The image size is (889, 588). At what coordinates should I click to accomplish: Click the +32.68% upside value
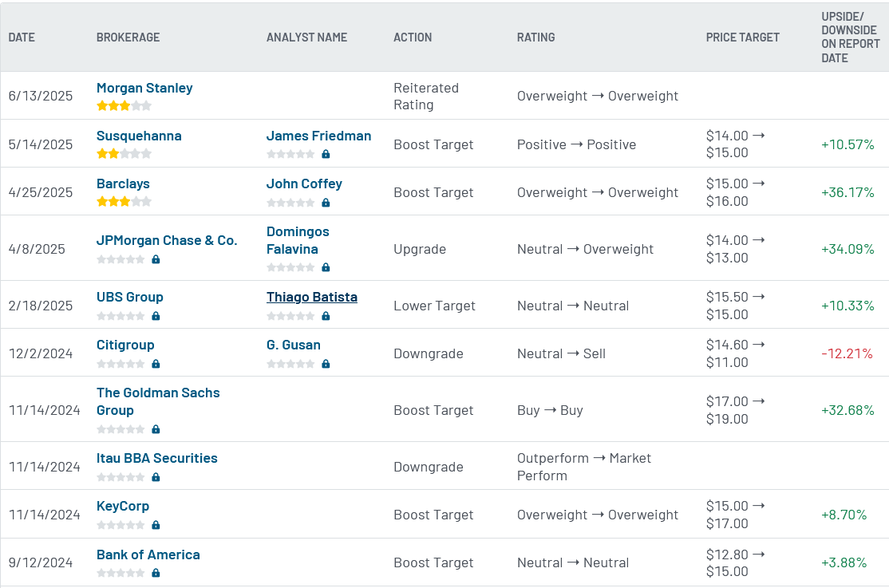(x=848, y=411)
